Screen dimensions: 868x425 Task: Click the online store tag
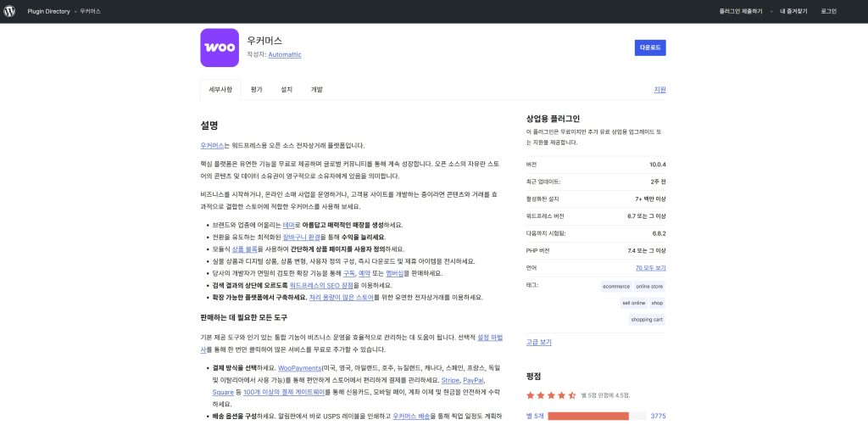pos(649,287)
